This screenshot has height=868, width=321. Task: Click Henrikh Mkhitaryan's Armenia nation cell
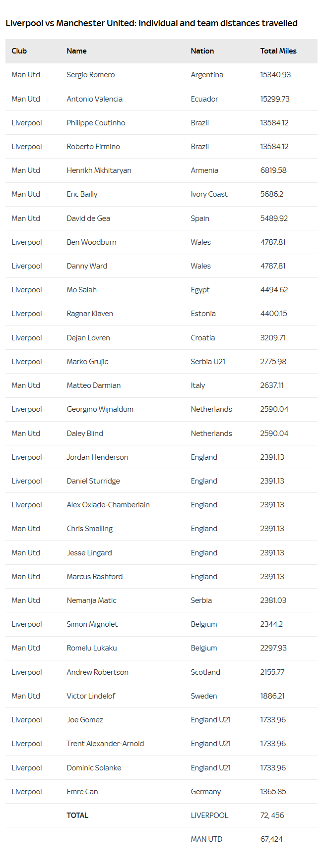coord(204,170)
